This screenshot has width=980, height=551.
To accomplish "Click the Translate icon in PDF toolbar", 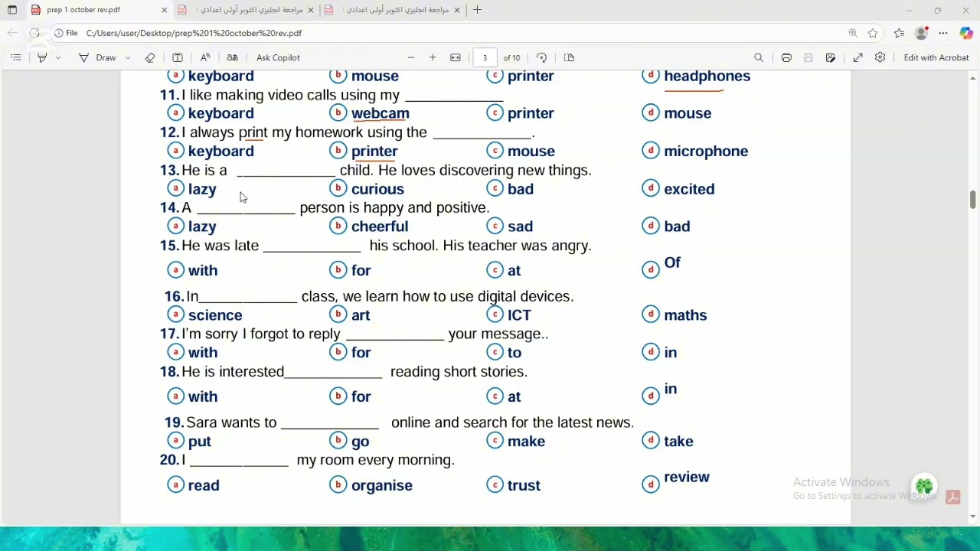I will (233, 57).
